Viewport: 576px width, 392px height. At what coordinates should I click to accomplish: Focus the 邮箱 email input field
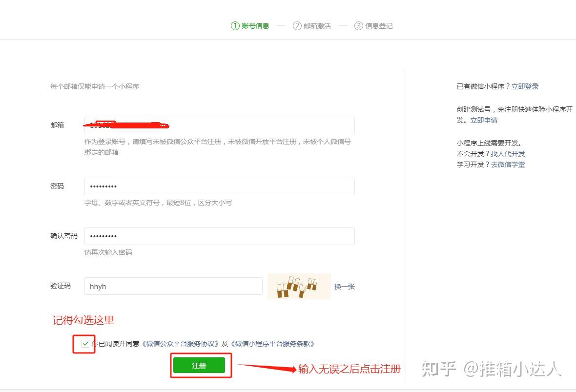tap(219, 125)
